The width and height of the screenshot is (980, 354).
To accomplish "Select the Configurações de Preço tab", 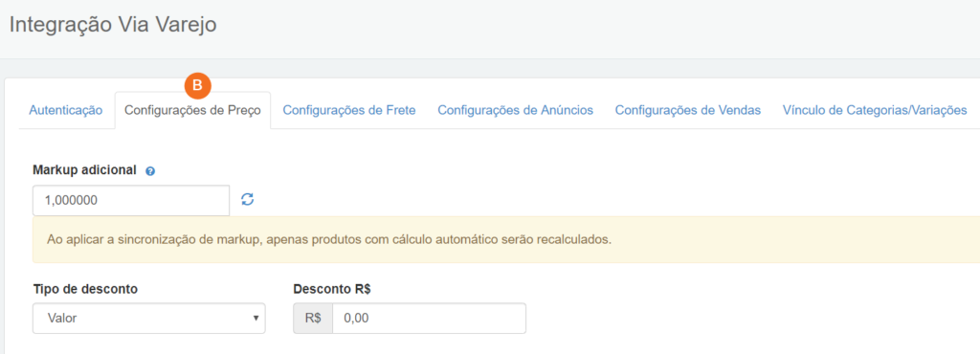I will click(192, 111).
